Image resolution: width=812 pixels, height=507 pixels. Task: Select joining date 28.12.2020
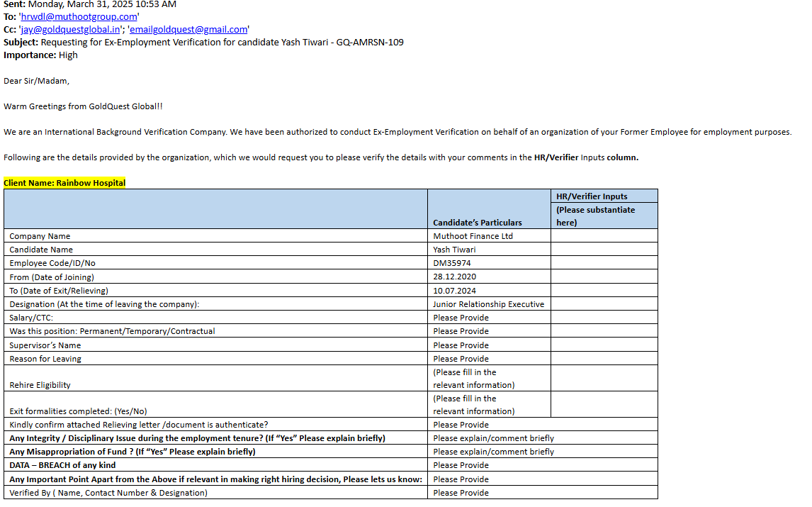pyautogui.click(x=455, y=277)
